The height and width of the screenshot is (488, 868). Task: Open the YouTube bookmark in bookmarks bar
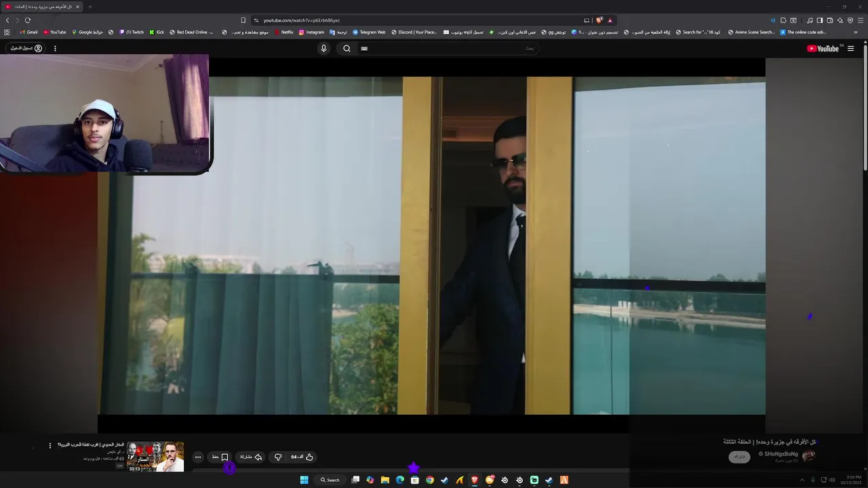[54, 32]
